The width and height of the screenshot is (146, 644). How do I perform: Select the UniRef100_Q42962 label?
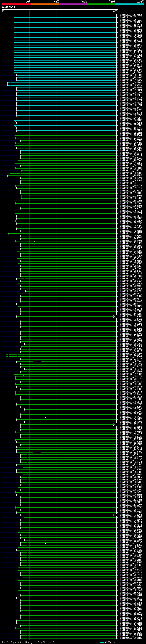click(x=131, y=37)
